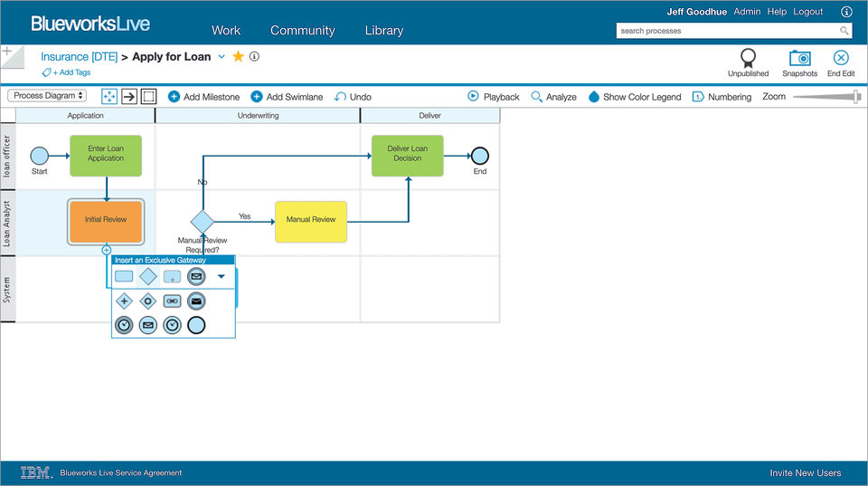Select the square selection tool icon

coord(148,97)
